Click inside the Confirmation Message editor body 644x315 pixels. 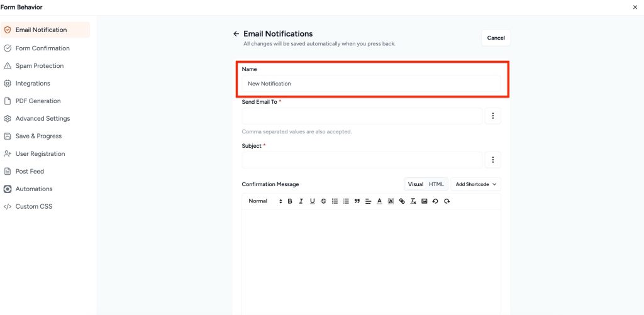pos(371,262)
